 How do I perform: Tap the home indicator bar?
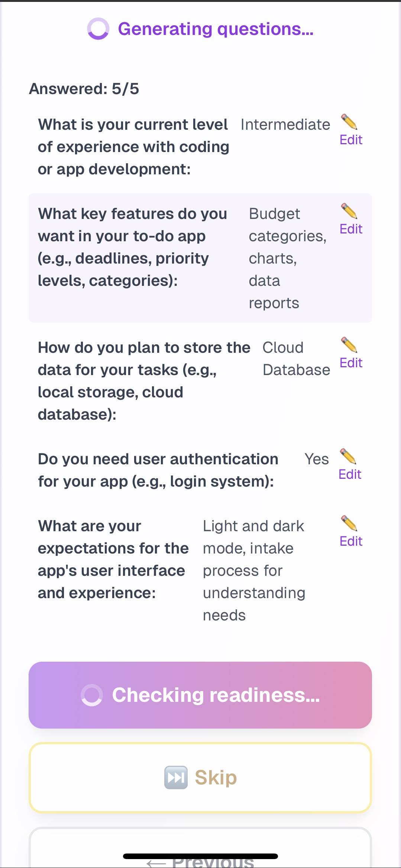point(200,856)
